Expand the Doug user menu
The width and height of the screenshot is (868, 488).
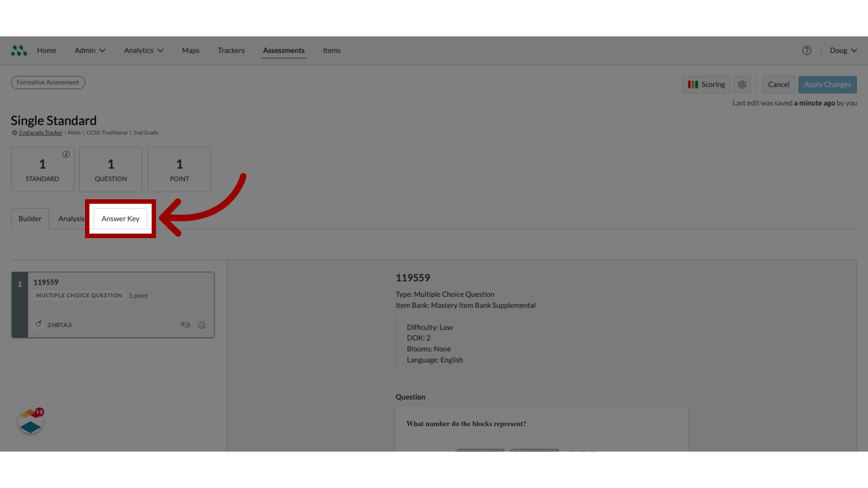coord(843,50)
